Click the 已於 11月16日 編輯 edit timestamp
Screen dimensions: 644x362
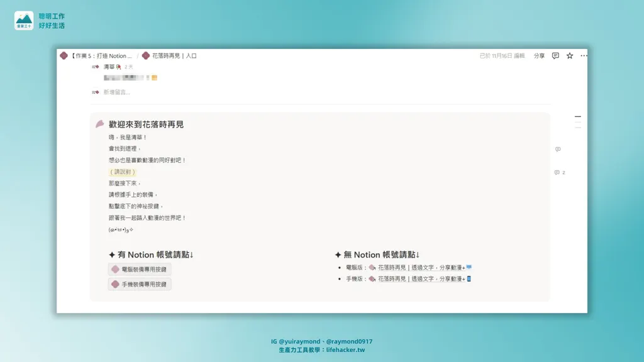point(502,56)
